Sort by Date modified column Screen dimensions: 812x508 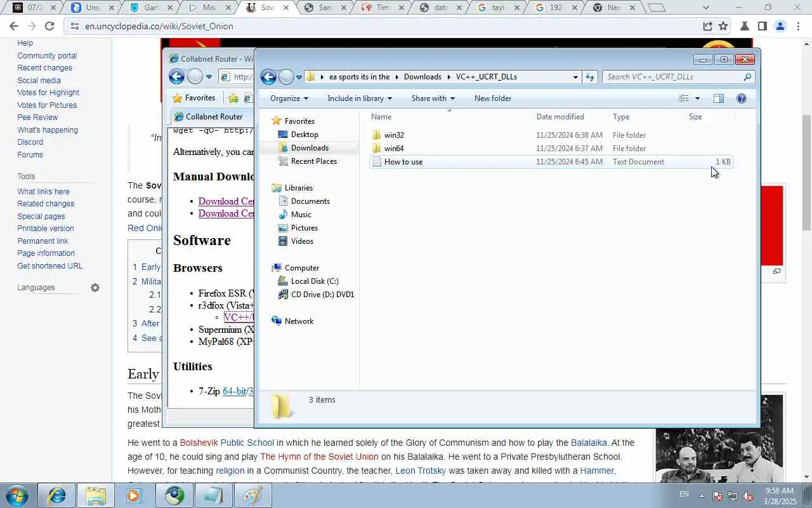560,117
